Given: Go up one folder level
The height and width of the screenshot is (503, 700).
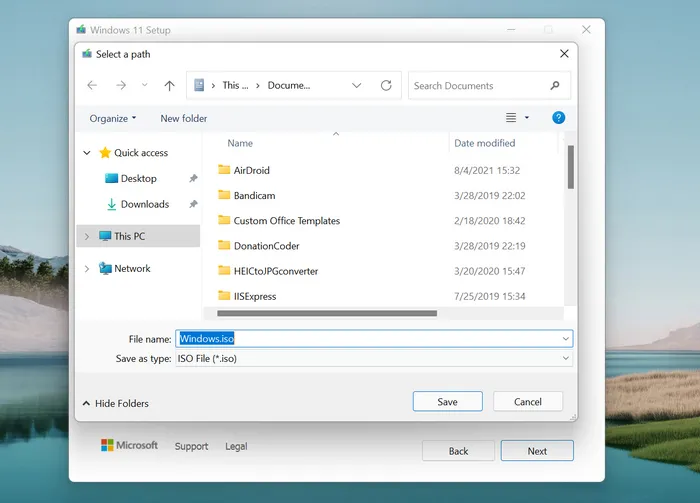Looking at the screenshot, I should pyautogui.click(x=169, y=85).
